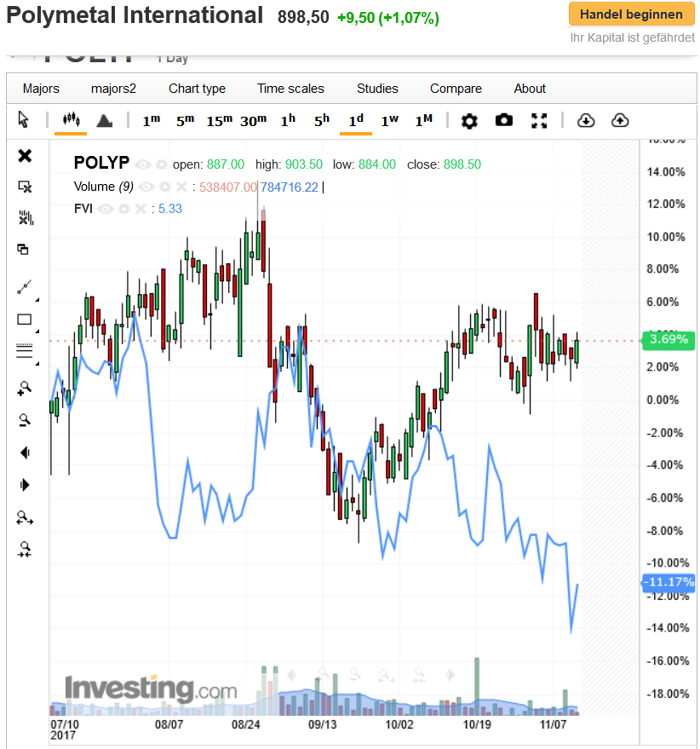
Task: Click the clone drawing icon
Action: point(23,249)
